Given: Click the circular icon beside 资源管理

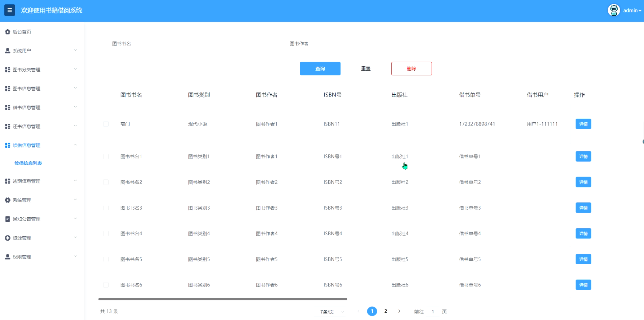Looking at the screenshot, I should 8,238.
